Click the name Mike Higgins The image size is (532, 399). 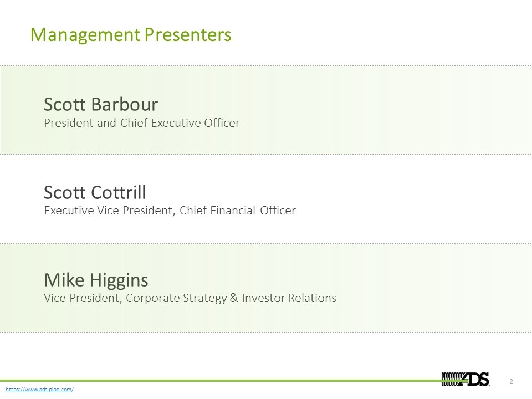[96, 280]
